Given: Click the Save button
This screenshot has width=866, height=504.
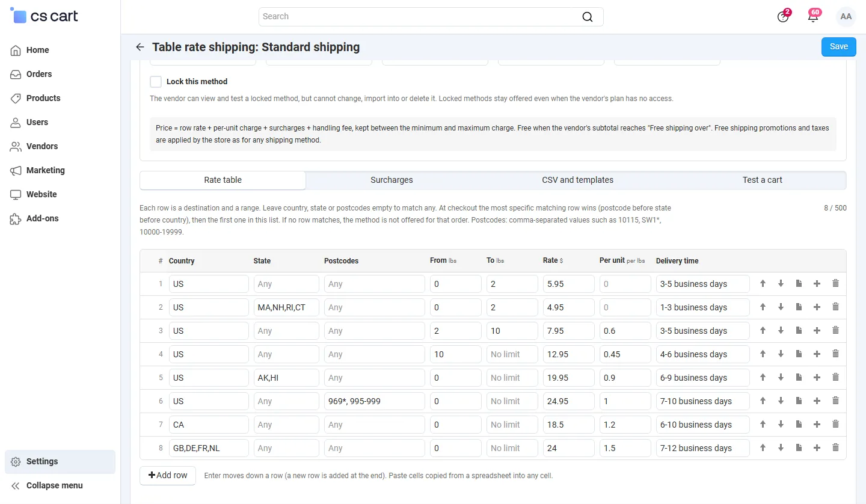Looking at the screenshot, I should (838, 47).
